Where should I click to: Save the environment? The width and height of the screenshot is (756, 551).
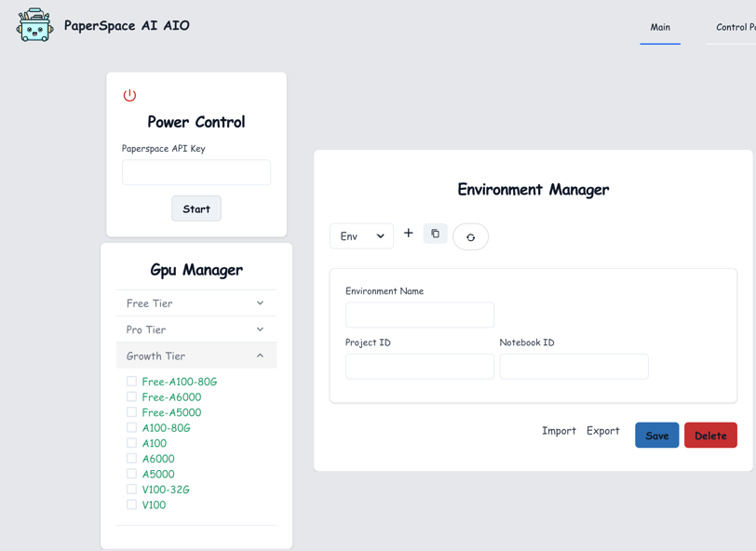656,436
